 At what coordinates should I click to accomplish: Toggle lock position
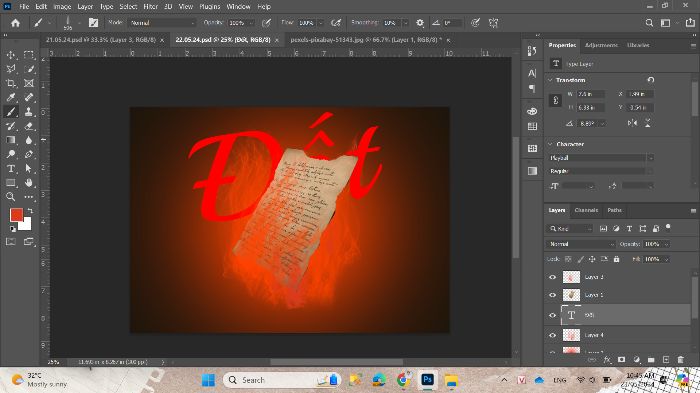click(592, 259)
